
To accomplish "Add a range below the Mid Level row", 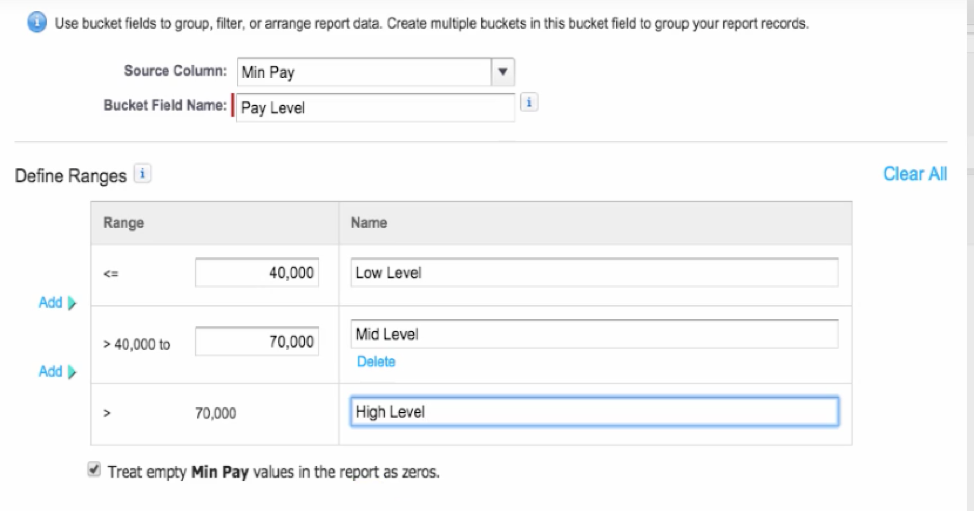I will 57,371.
